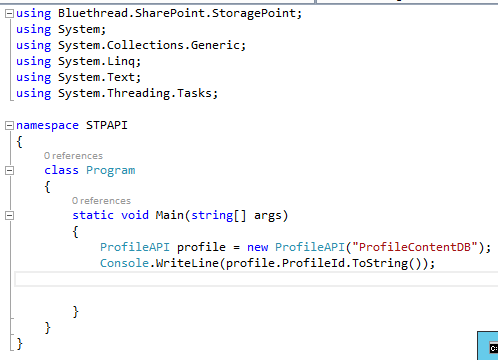Image resolution: width=498 pixels, height=360 pixels.
Task: Collapse the Main method block
Action: [9, 216]
